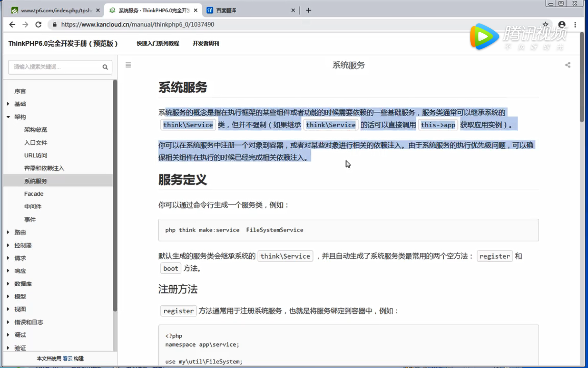Expand the 验证 chapter arrow

coord(8,348)
